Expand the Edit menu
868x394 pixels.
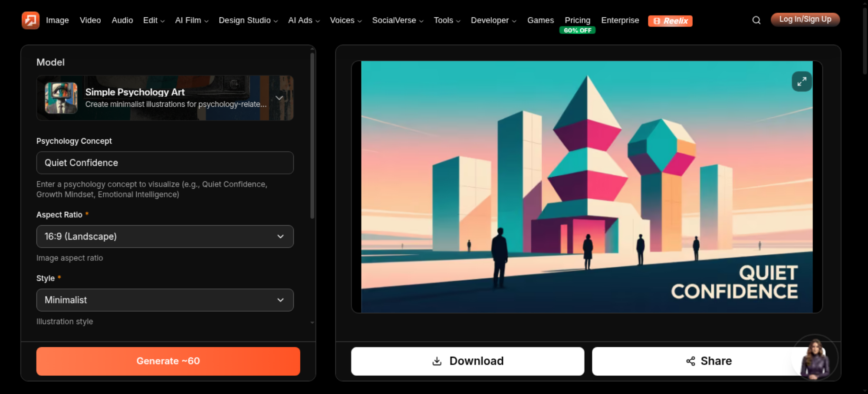(x=154, y=20)
